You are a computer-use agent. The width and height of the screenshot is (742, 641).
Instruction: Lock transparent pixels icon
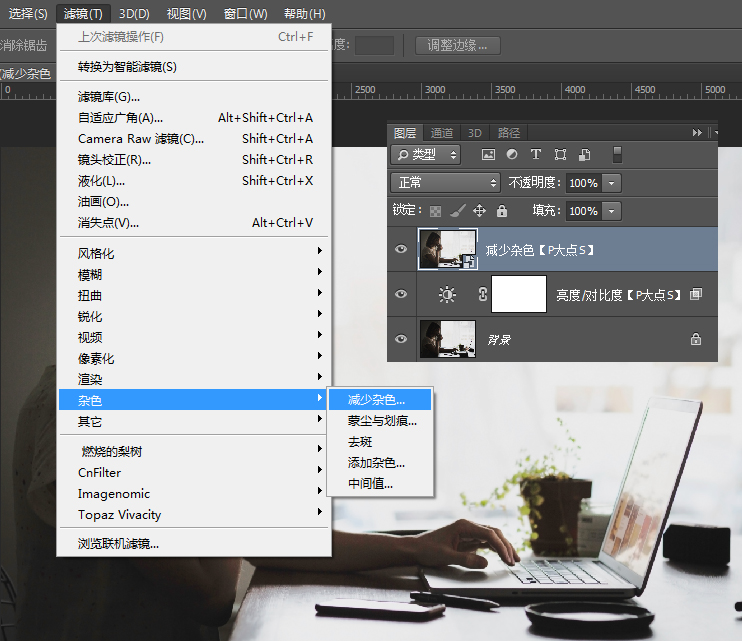point(435,211)
